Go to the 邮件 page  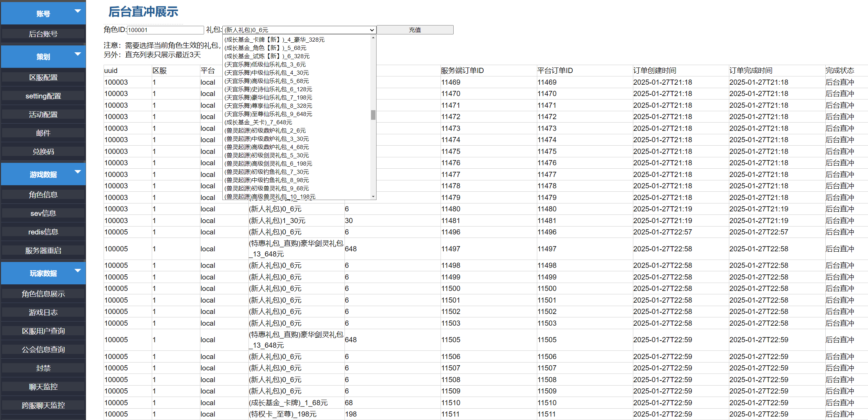(43, 133)
